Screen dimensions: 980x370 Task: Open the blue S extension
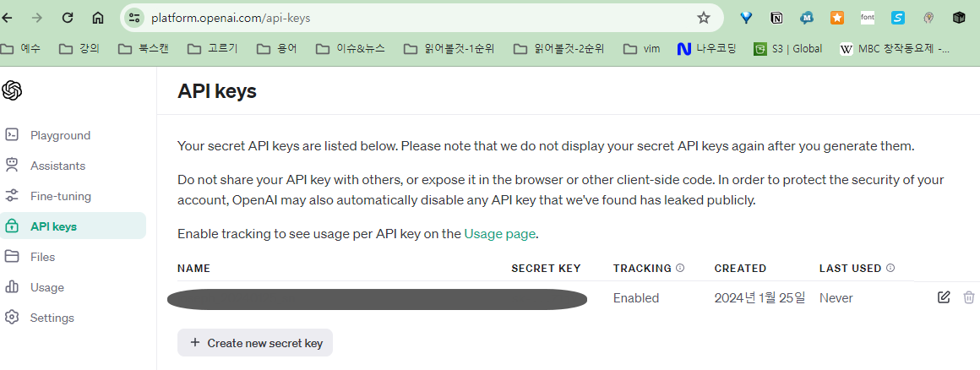coord(898,18)
